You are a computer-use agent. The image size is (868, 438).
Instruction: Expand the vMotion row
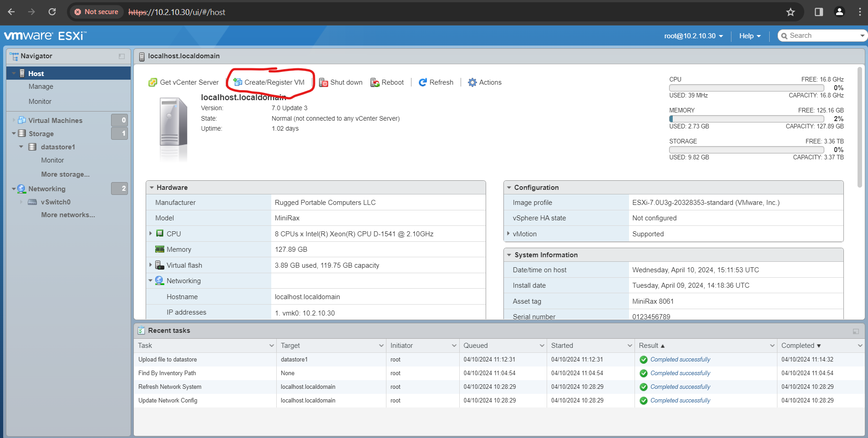pos(508,234)
